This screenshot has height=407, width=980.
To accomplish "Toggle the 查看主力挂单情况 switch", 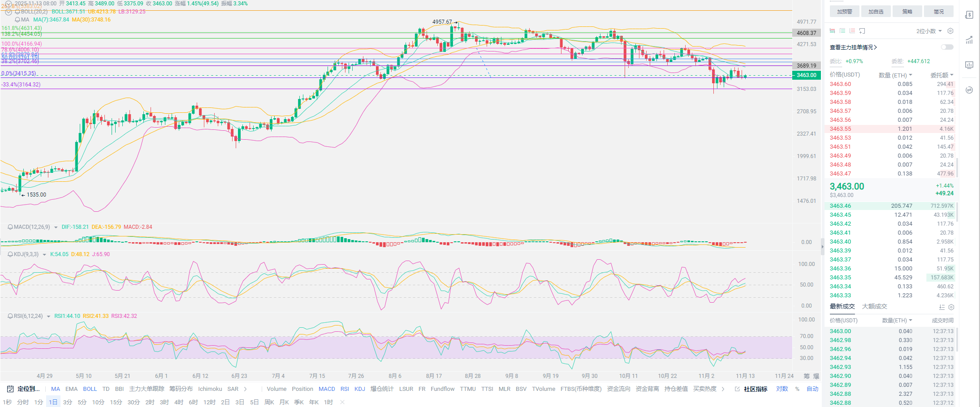I will click(947, 47).
